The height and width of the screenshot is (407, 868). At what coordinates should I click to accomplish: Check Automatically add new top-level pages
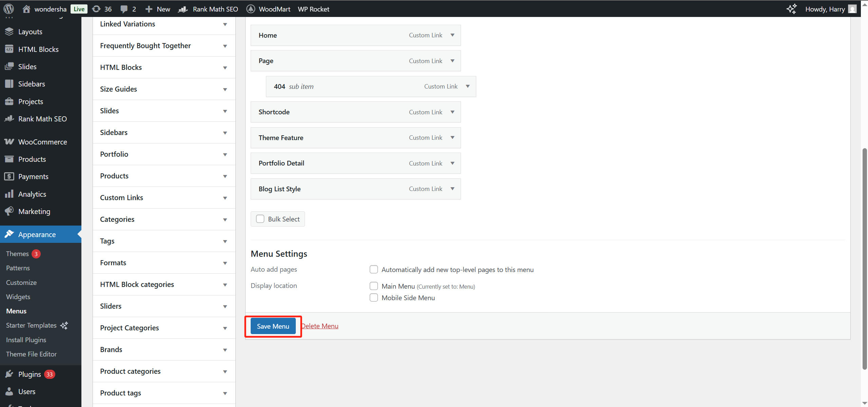pyautogui.click(x=373, y=269)
